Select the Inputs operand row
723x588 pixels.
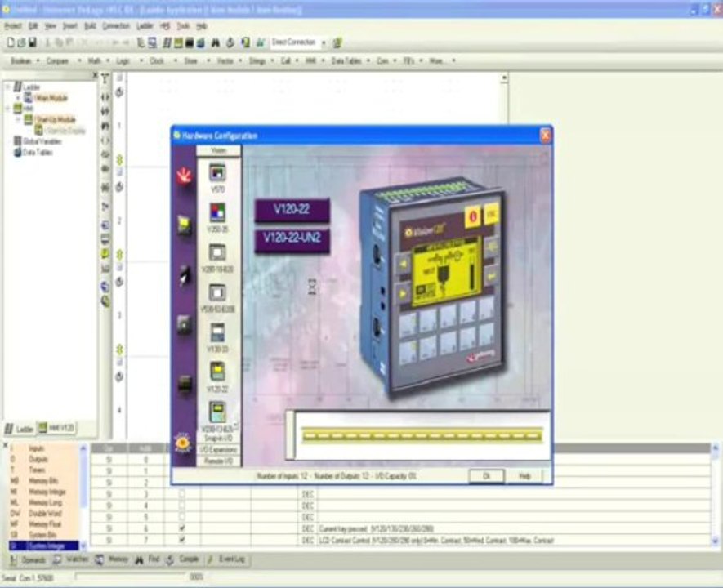(x=44, y=448)
